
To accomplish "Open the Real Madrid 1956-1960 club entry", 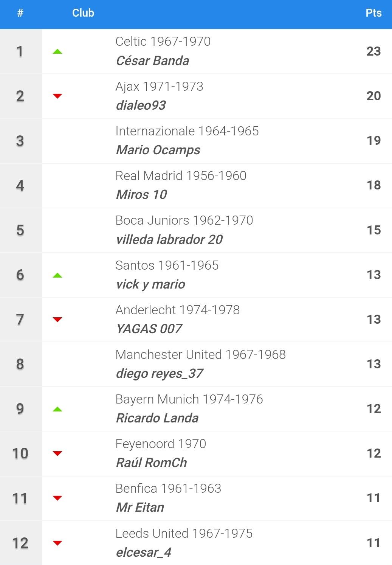I will (x=181, y=175).
